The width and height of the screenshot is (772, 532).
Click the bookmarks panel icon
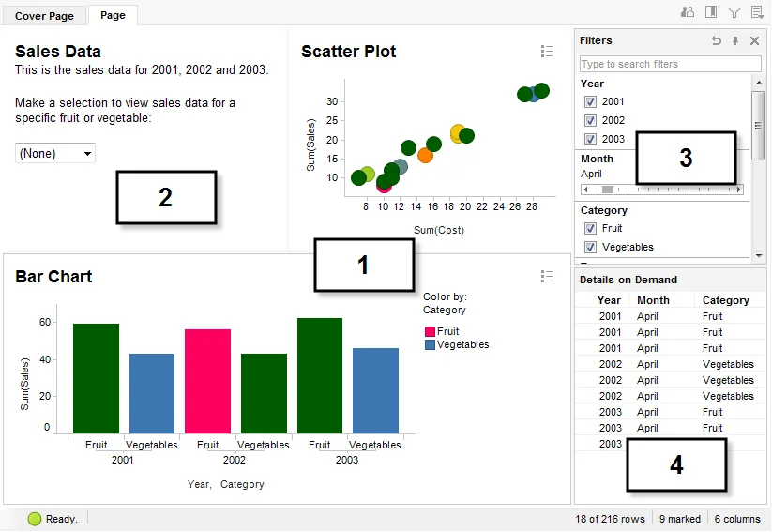click(x=711, y=12)
